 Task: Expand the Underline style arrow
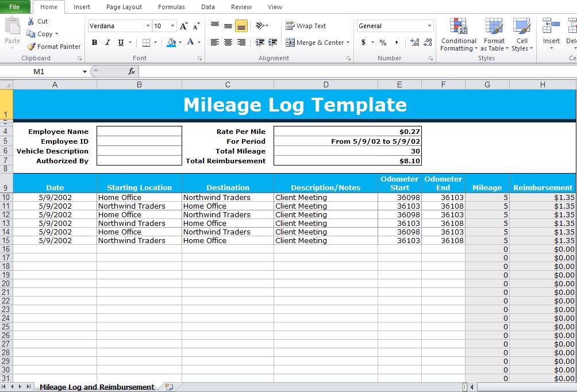[130, 43]
